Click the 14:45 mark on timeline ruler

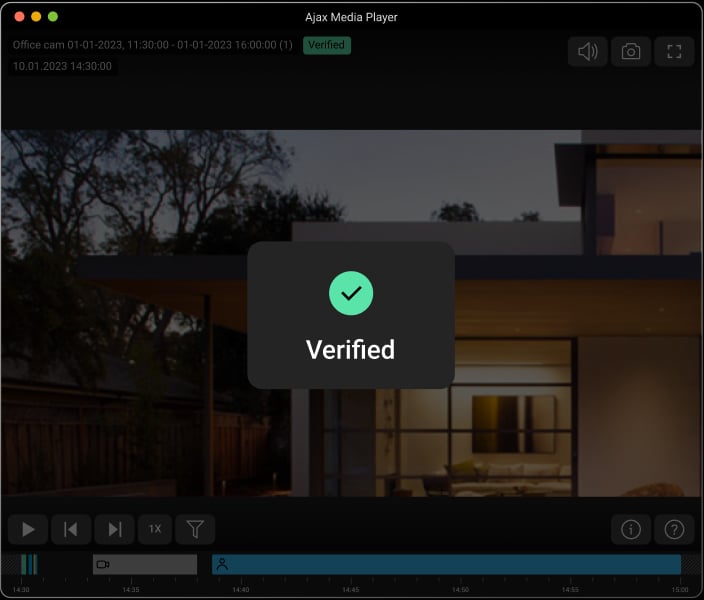pos(351,589)
